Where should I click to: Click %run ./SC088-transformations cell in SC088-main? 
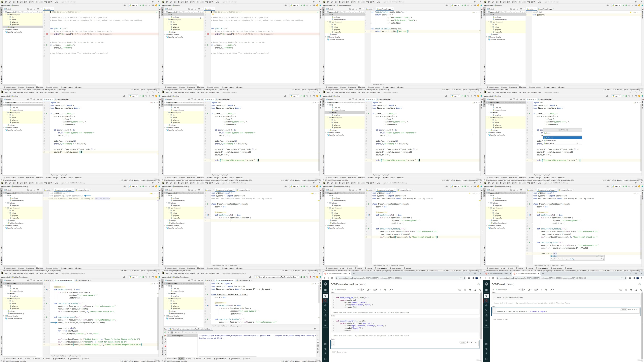tap(566, 297)
